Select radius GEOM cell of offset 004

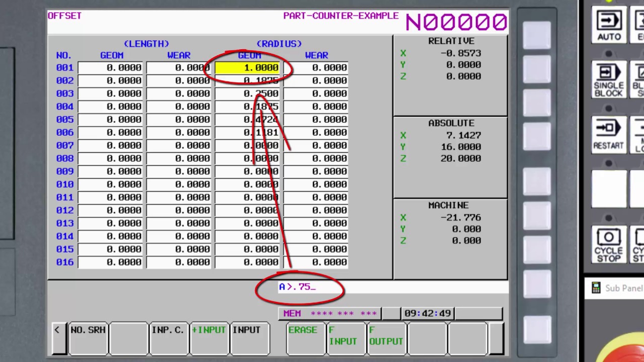click(x=247, y=107)
